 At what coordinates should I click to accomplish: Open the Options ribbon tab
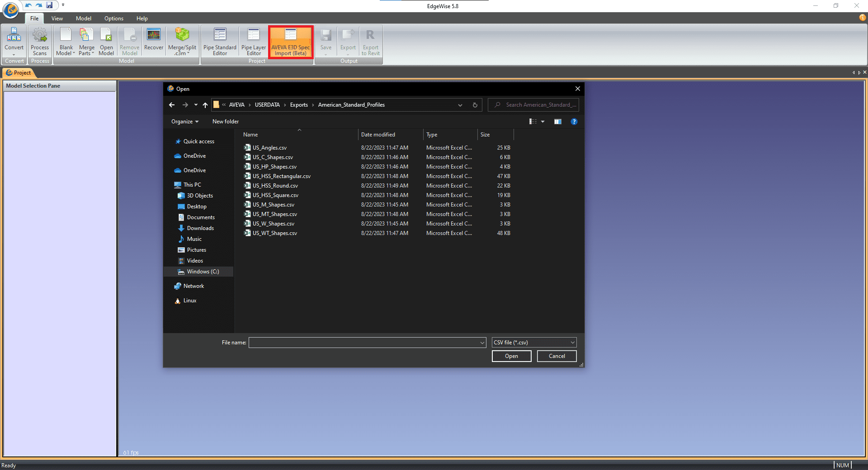[114, 19]
